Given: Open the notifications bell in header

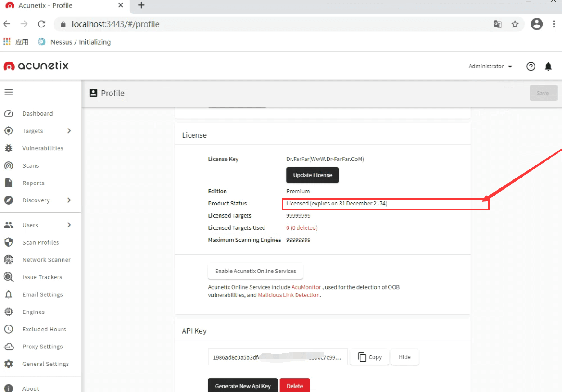Looking at the screenshot, I should (x=548, y=67).
